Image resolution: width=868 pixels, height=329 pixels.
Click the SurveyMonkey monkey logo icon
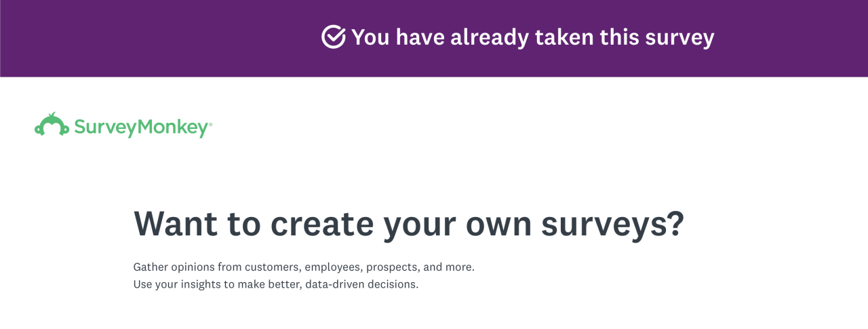(x=52, y=125)
